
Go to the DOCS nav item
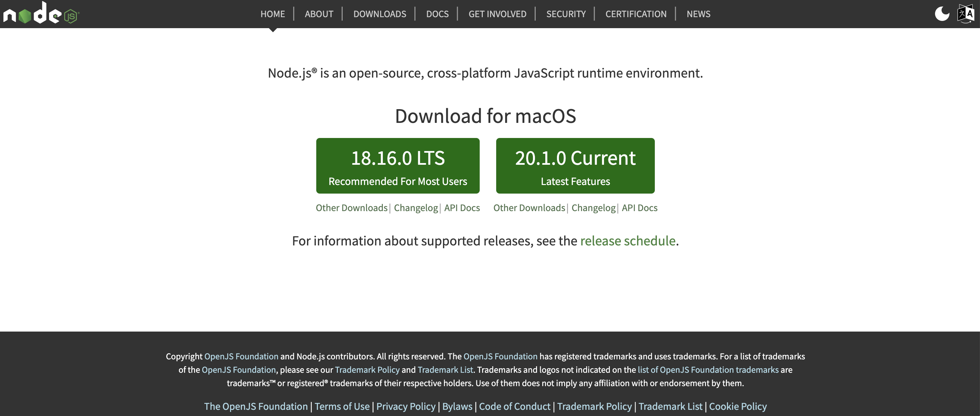click(x=437, y=14)
